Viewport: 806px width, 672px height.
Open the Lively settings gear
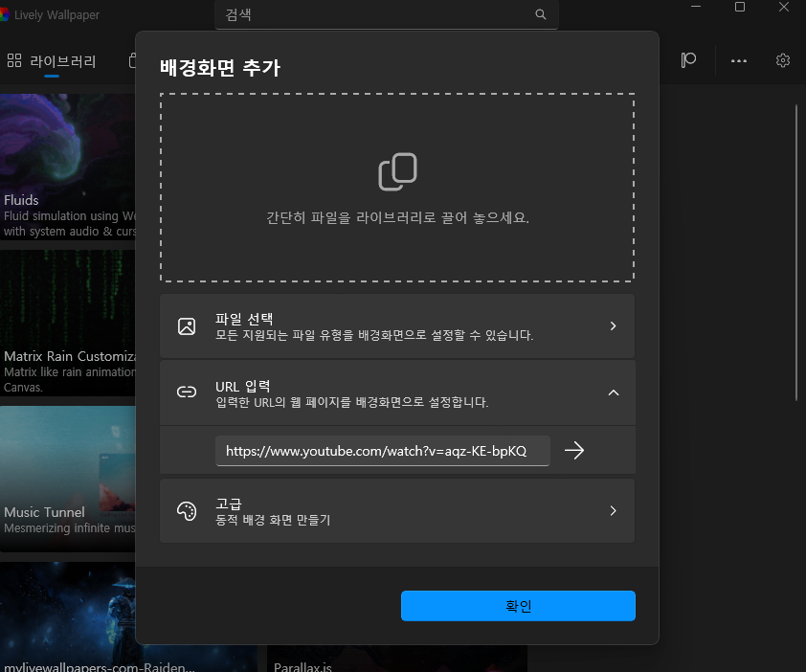(x=783, y=60)
